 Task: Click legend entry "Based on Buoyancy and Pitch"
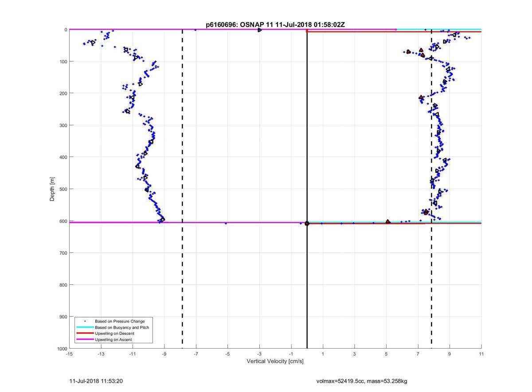pyautogui.click(x=122, y=327)
